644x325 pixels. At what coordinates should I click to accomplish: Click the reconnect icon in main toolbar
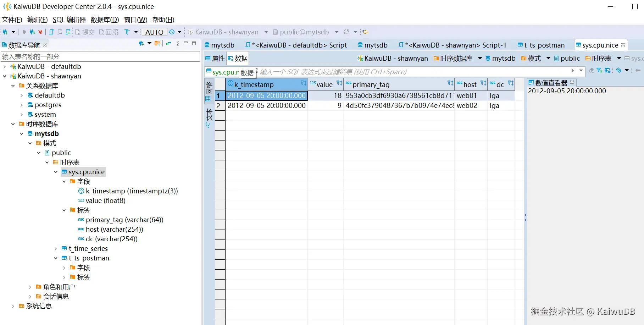[32, 32]
